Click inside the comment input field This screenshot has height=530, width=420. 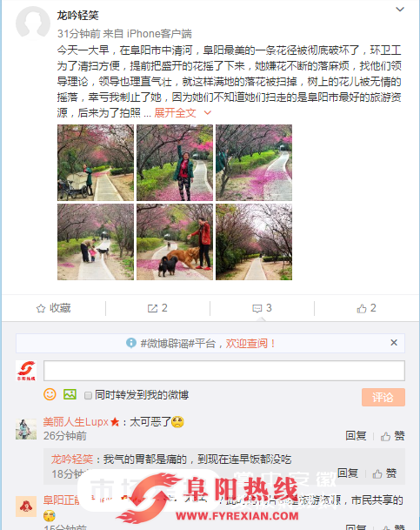pos(224,371)
